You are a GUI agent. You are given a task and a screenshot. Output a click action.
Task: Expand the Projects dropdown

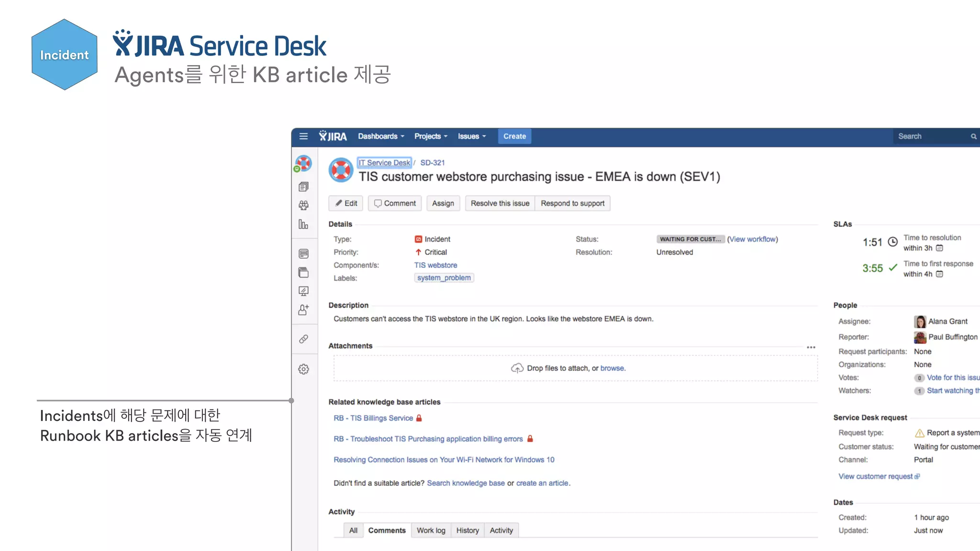coord(431,136)
